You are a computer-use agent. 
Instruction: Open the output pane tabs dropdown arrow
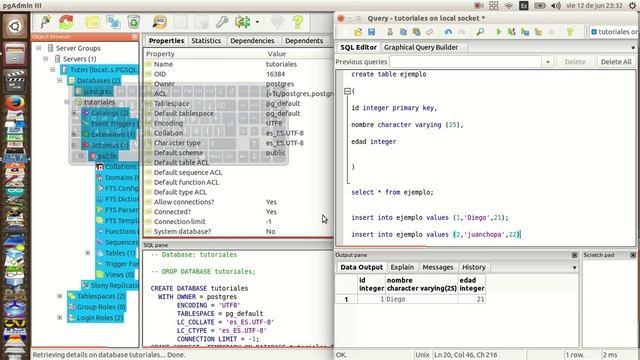pyautogui.click(x=574, y=268)
